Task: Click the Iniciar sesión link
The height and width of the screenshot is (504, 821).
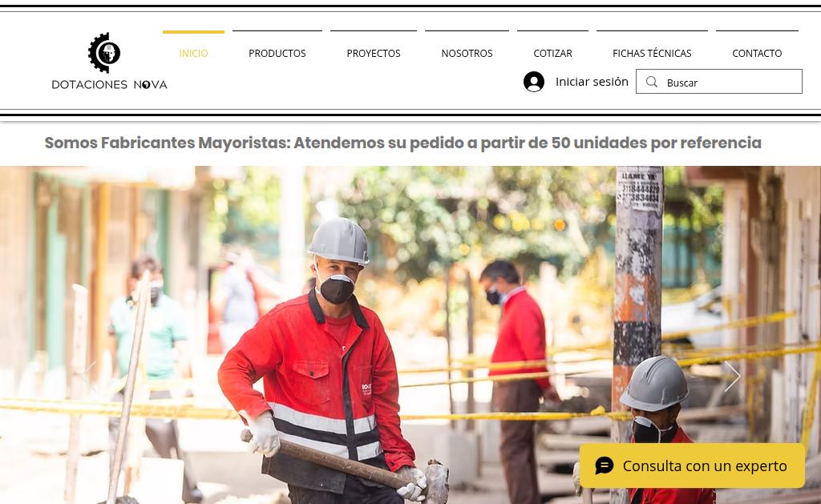Action: tap(592, 82)
